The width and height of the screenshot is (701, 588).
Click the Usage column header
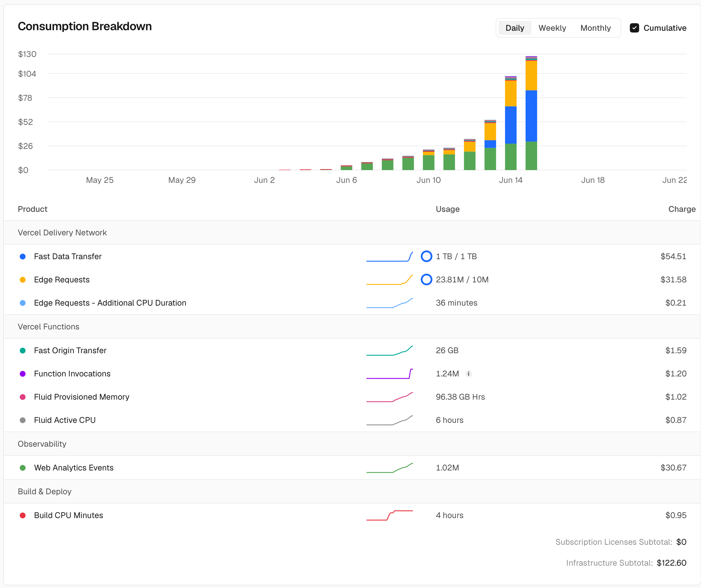point(447,209)
